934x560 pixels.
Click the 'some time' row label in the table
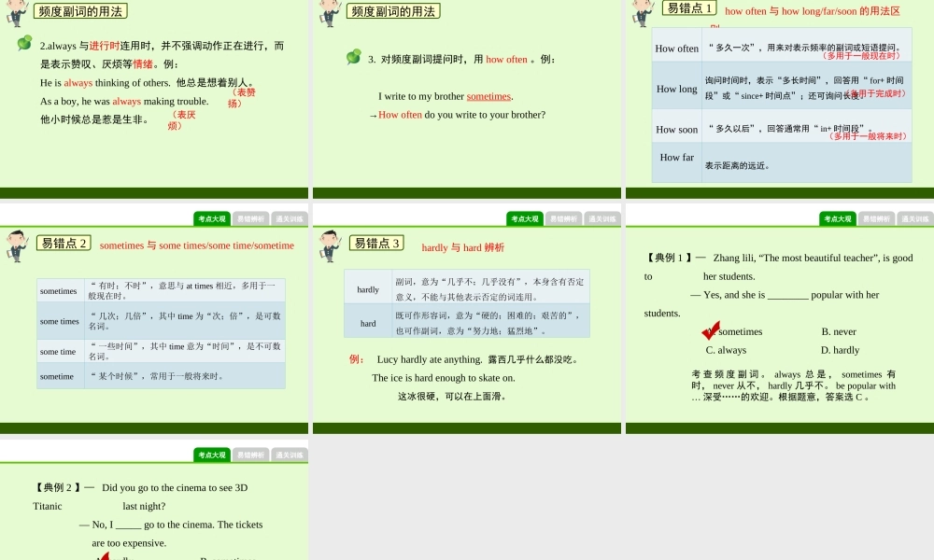point(60,352)
